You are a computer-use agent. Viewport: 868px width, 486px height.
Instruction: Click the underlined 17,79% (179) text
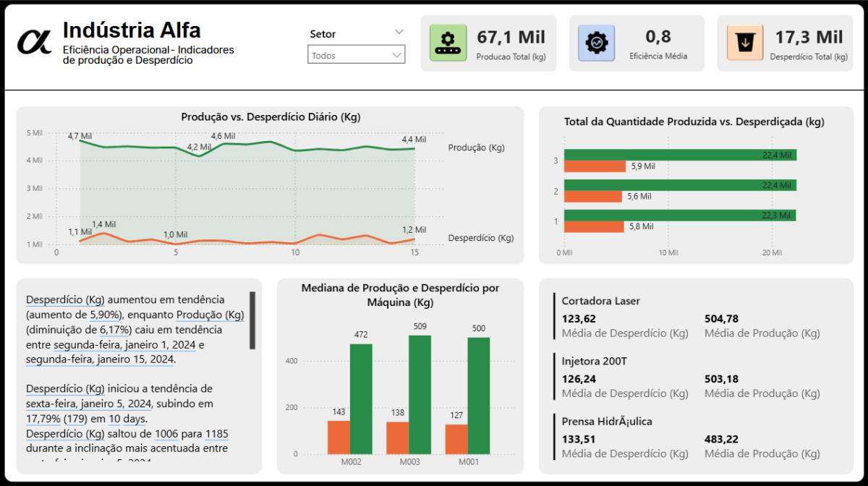[x=56, y=418]
